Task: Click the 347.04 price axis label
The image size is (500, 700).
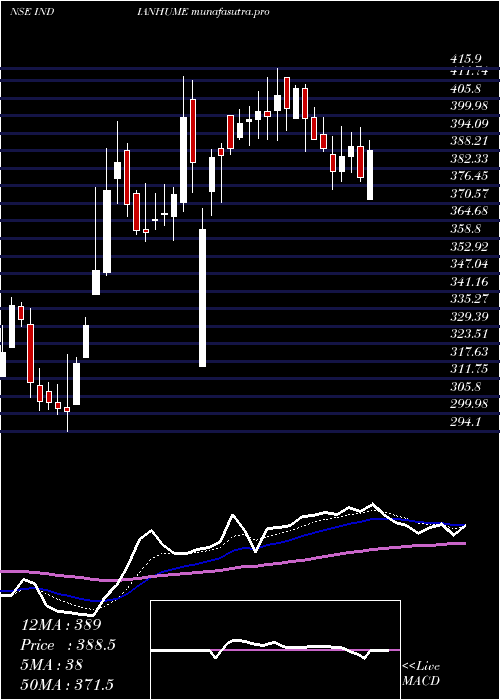Action: (x=468, y=264)
